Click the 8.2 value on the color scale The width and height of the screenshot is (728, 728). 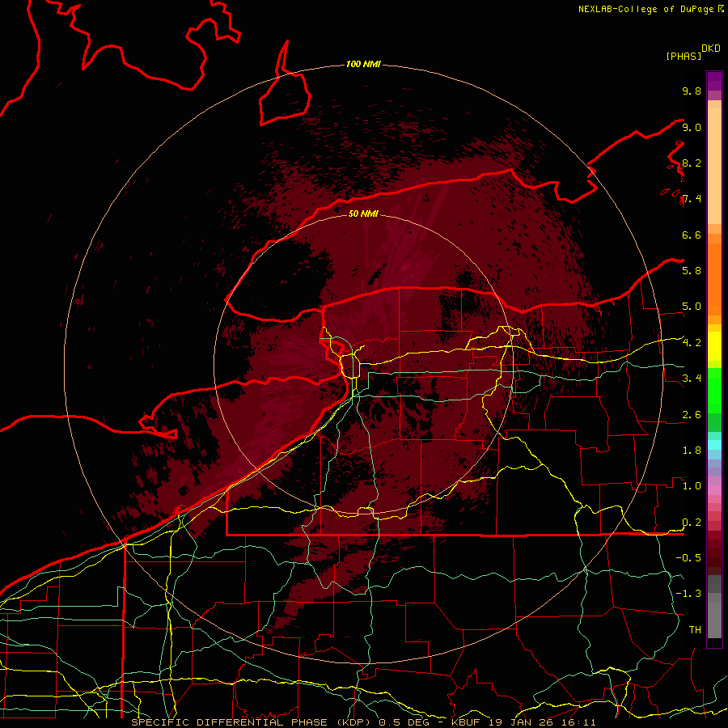(692, 163)
